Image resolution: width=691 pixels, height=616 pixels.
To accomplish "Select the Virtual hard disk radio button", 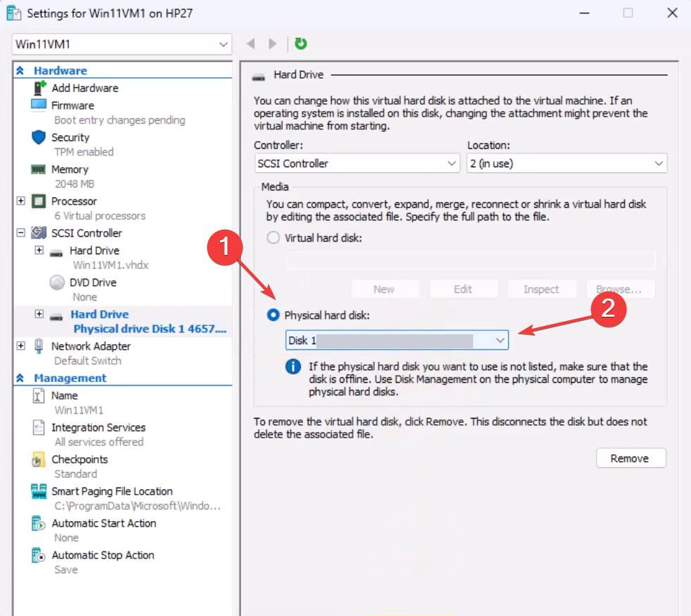I will [x=273, y=238].
